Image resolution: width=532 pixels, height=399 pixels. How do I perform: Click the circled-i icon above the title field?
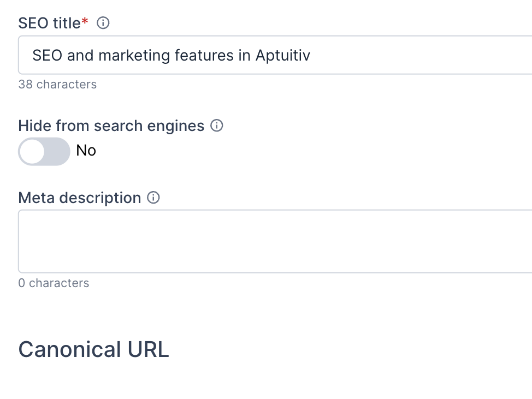pos(103,23)
